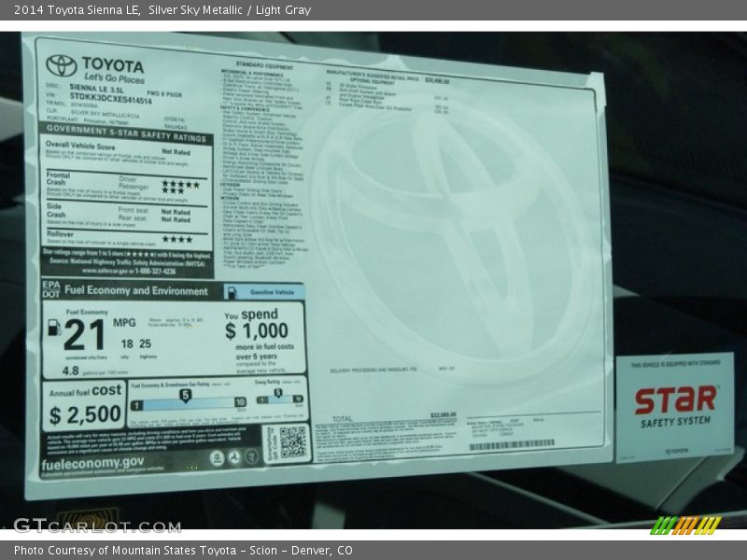This screenshot has height=560, width=747.
Task: Select the recycling symbol beside fueleconomy.gov
Action: coord(235,456)
